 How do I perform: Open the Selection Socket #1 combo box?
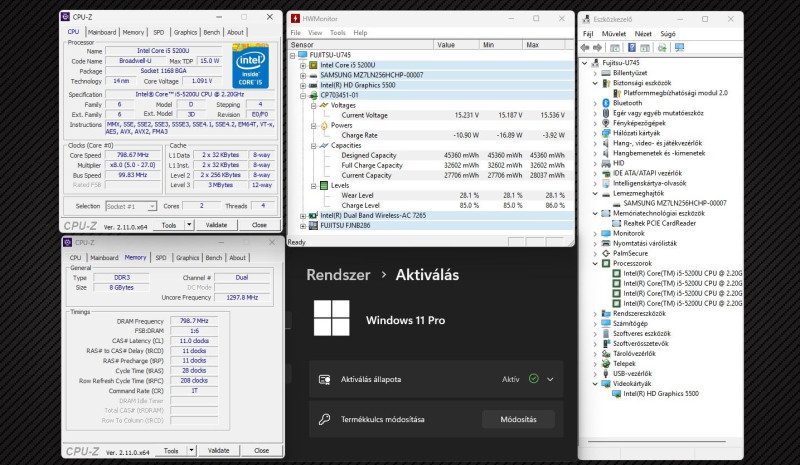[x=131, y=206]
